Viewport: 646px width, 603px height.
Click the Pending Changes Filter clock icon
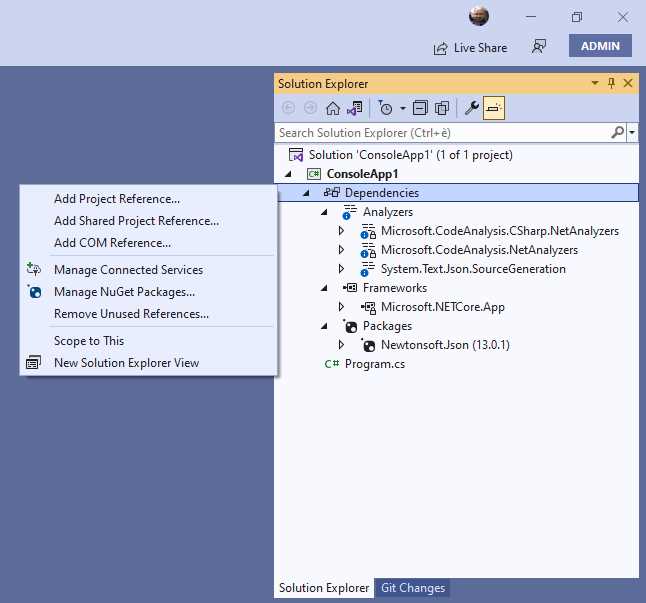pyautogui.click(x=385, y=108)
